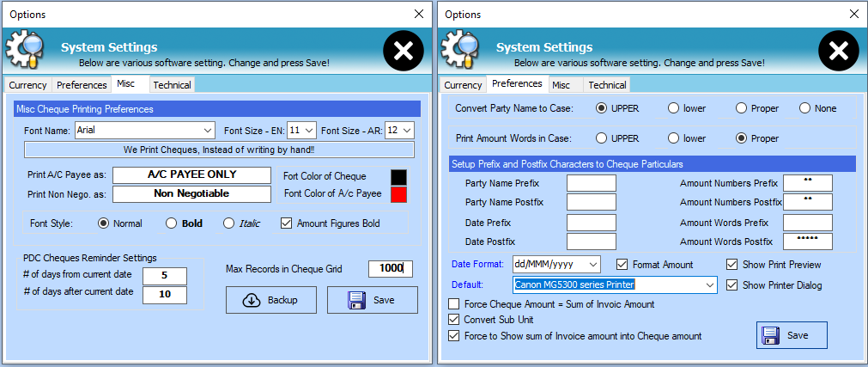
Task: Open Technical tab in right window
Action: pos(607,85)
